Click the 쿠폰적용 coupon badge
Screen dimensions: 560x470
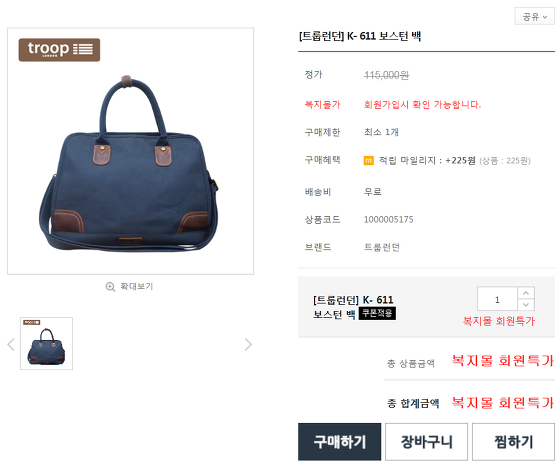coord(377,313)
